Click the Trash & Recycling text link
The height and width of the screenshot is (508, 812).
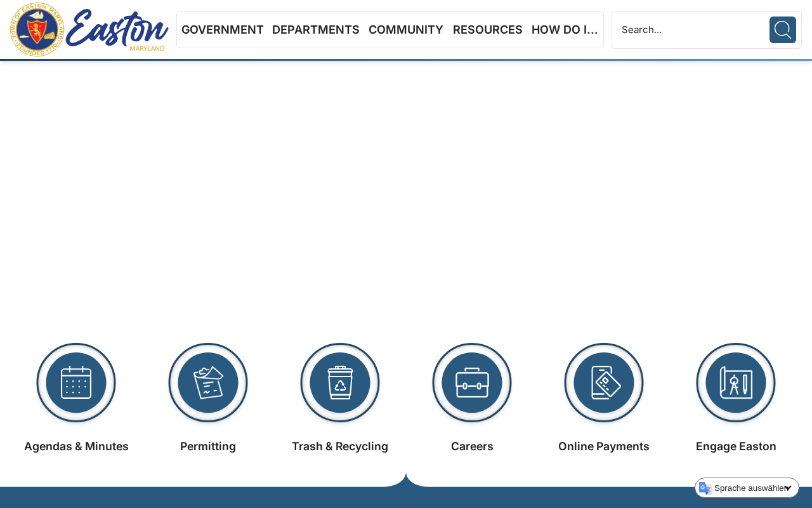point(339,446)
